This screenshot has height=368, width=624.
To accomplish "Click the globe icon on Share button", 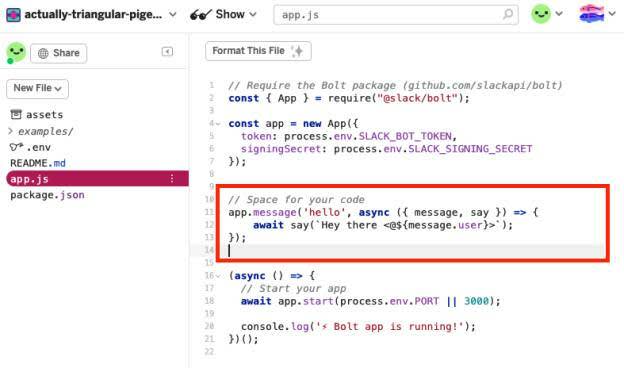I will click(x=43, y=53).
